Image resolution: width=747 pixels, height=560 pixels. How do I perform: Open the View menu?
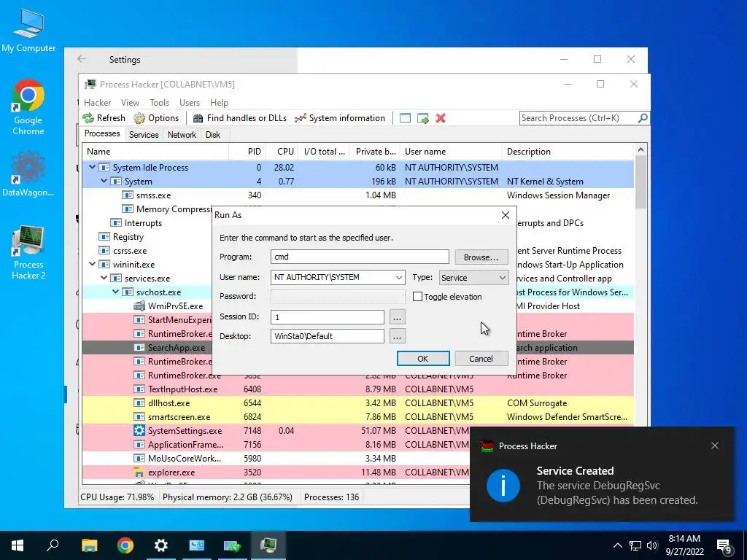tap(130, 103)
